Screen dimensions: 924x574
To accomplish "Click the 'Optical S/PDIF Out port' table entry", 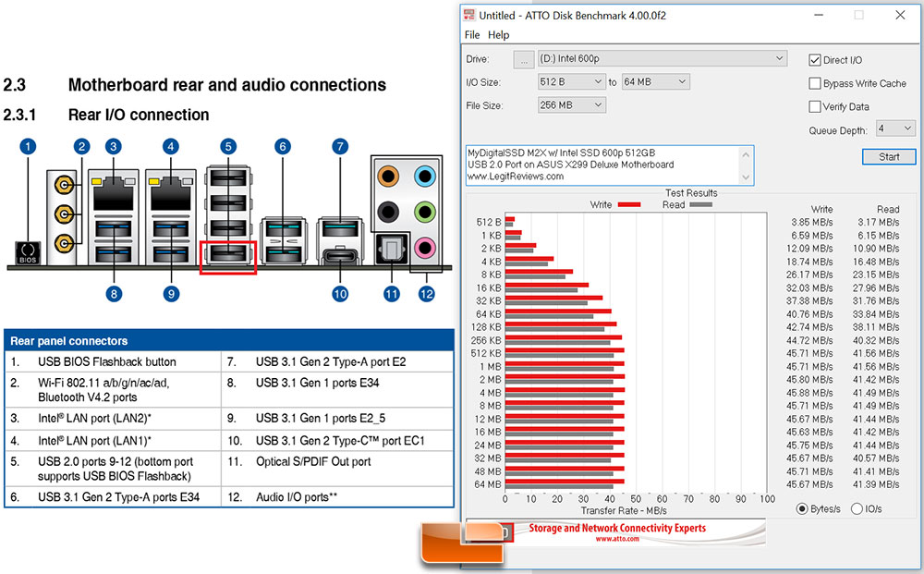I will (313, 462).
